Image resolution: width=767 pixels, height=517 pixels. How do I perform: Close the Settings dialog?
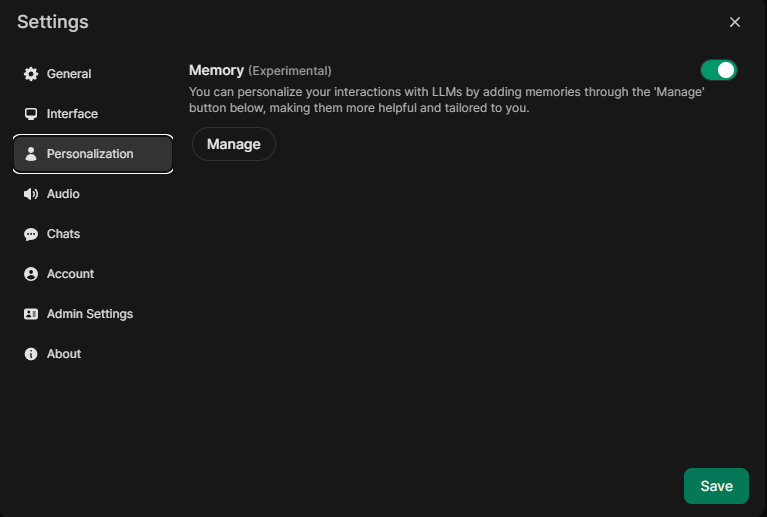point(735,22)
